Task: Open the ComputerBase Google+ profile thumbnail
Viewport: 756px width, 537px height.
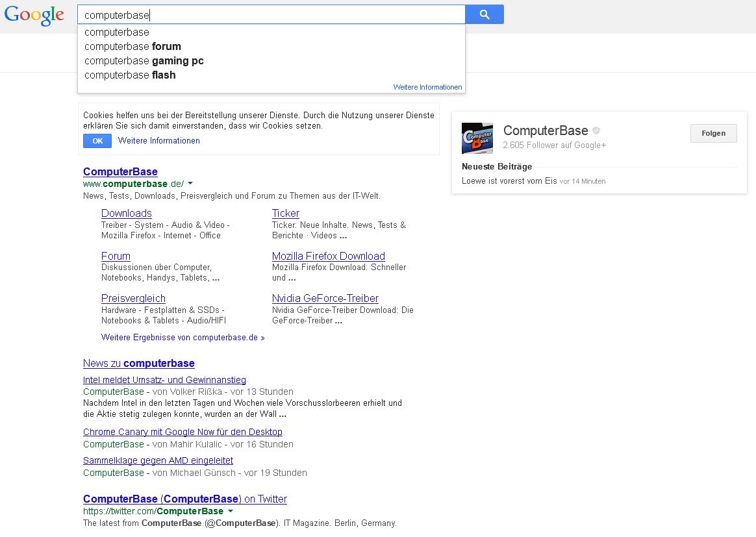Action: click(477, 138)
